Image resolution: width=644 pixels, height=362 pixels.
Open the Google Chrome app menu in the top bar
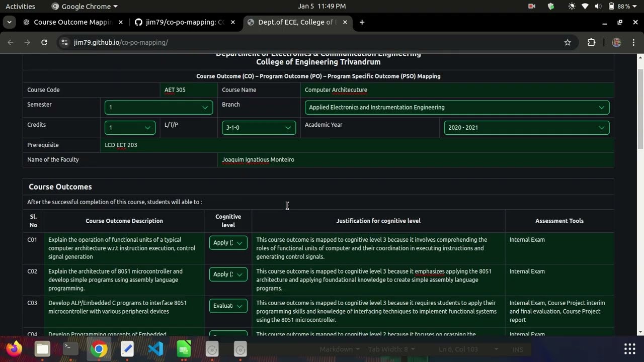(x=85, y=6)
